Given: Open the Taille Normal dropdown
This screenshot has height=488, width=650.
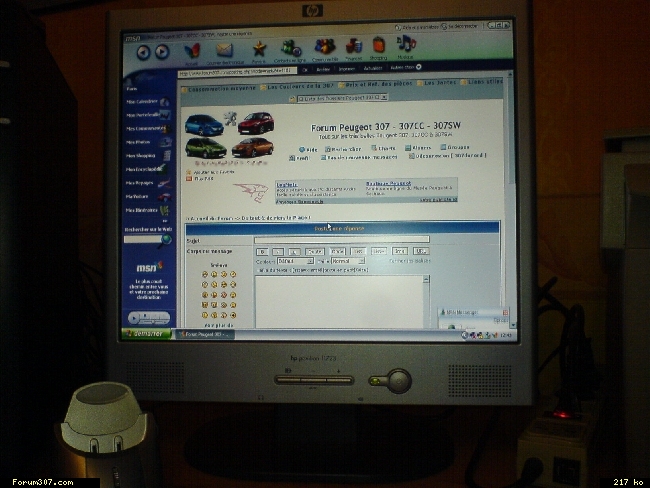Looking at the screenshot, I should [348, 261].
